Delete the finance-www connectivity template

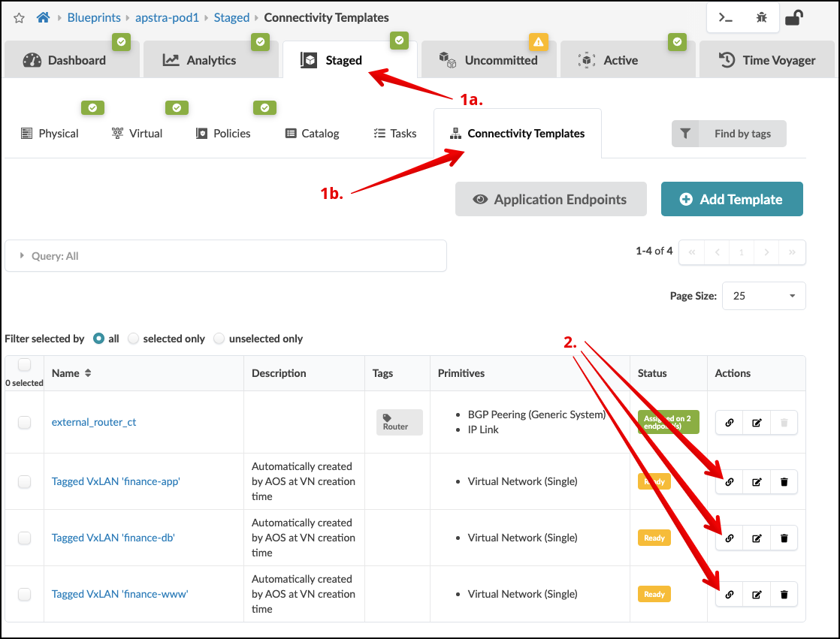click(x=784, y=595)
